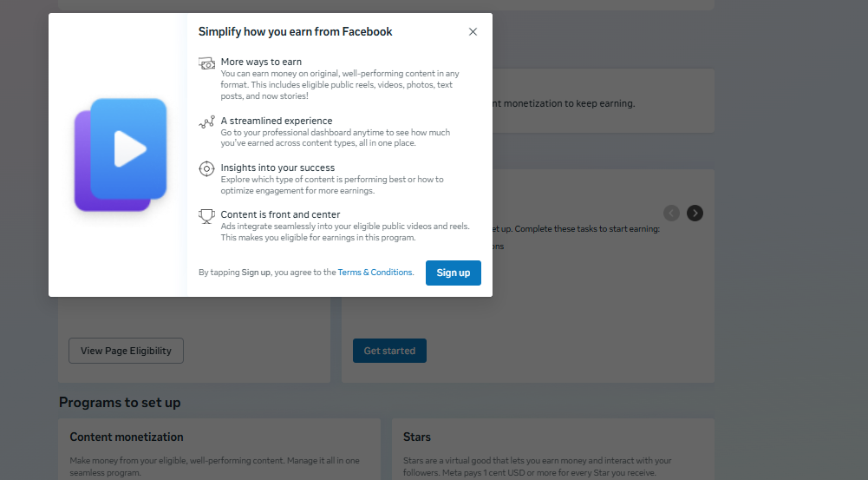Open the Stars program card
Viewport: 868px width, 480px height.
point(552,448)
